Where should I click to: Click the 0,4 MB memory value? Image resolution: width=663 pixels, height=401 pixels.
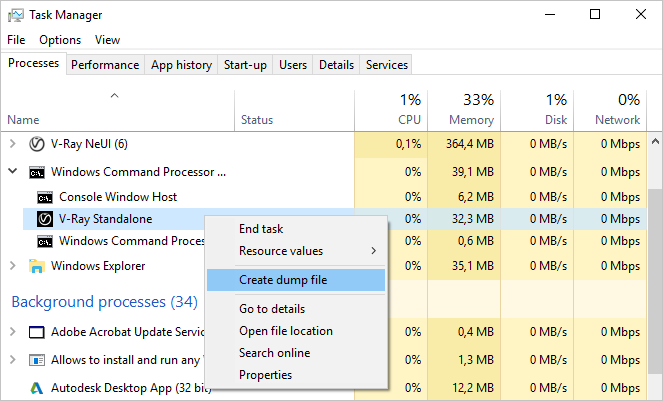pyautogui.click(x=476, y=332)
